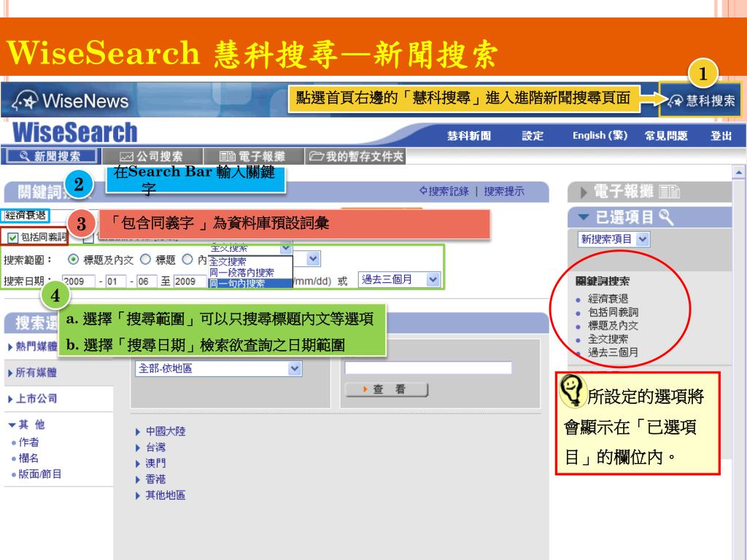Expand the 香港 region
Image resolution: width=747 pixels, height=560 pixels.
pos(150,479)
